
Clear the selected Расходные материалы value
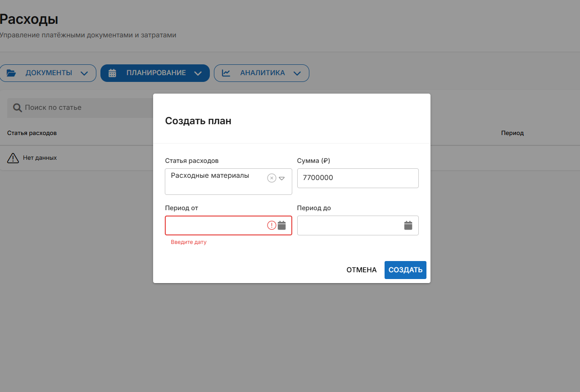coord(272,178)
